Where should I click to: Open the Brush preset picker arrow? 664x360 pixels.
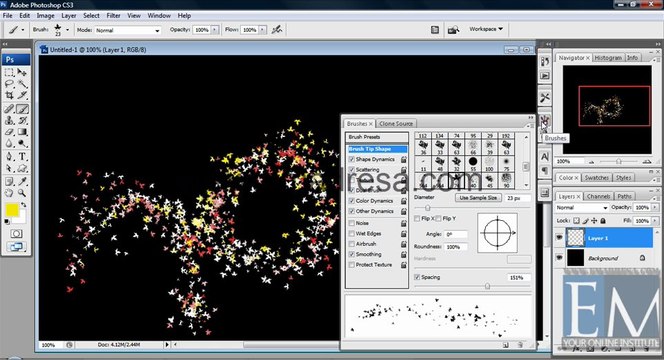(67, 30)
